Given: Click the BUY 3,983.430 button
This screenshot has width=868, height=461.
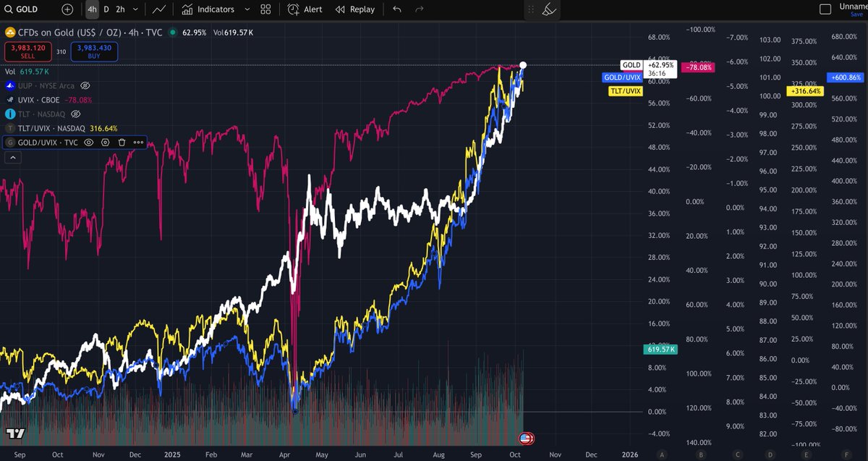Looking at the screenshot, I should 94,51.
